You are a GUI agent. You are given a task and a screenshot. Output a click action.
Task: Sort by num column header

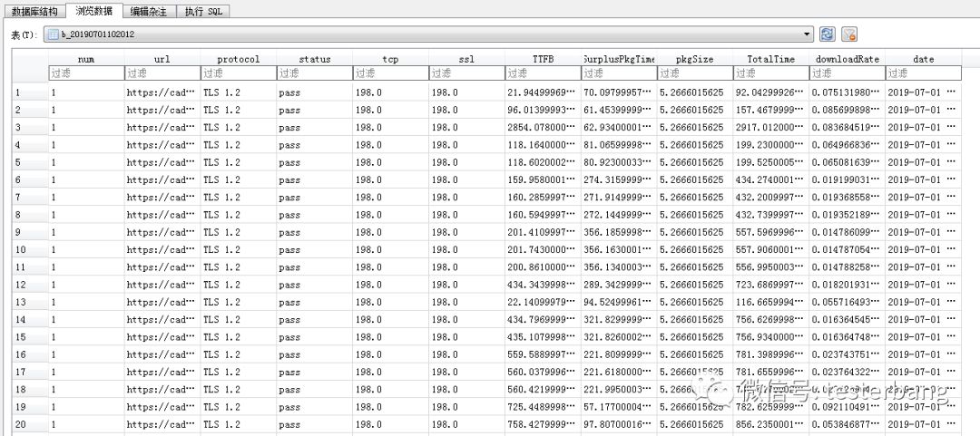[86, 59]
